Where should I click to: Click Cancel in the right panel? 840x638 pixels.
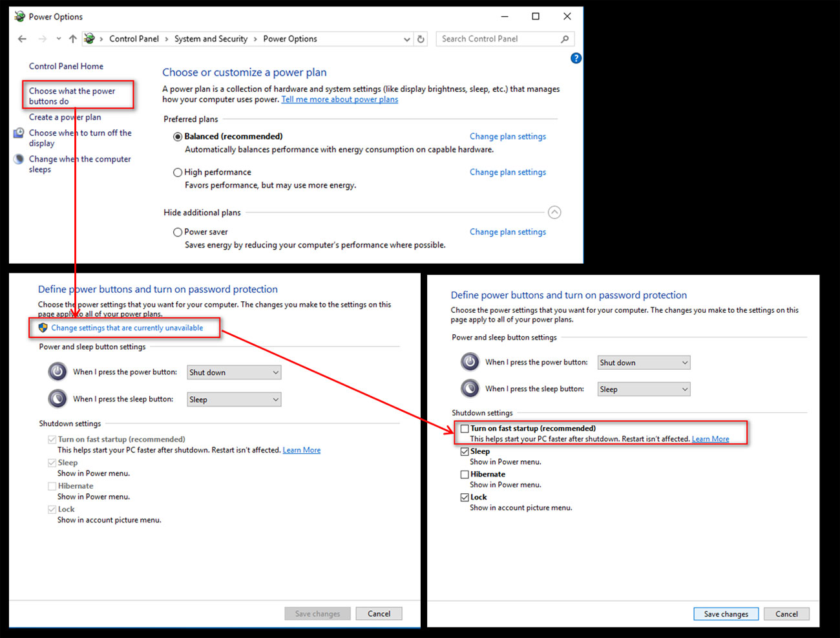click(786, 614)
